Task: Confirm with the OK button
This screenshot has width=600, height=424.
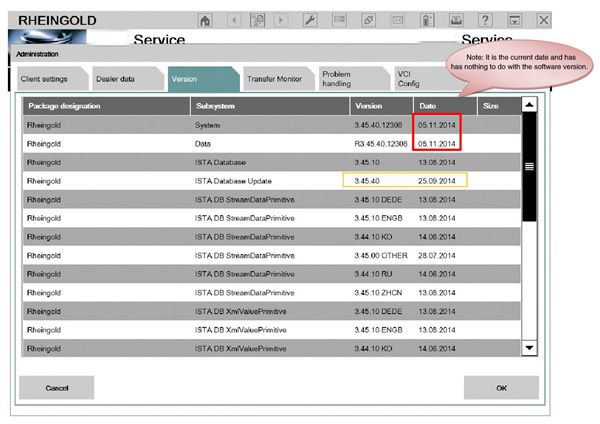Action: [x=501, y=387]
